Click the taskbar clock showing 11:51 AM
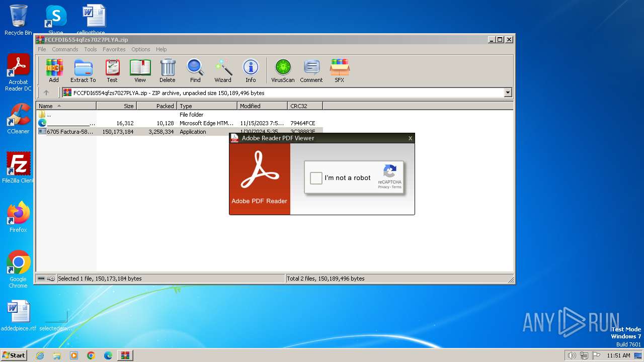 [x=618, y=355]
